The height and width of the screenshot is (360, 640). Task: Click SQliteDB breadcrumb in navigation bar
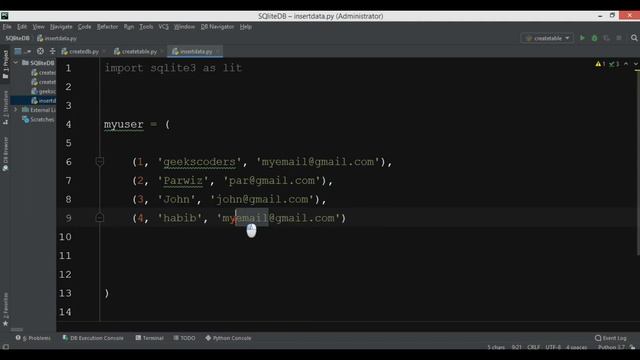click(17, 38)
